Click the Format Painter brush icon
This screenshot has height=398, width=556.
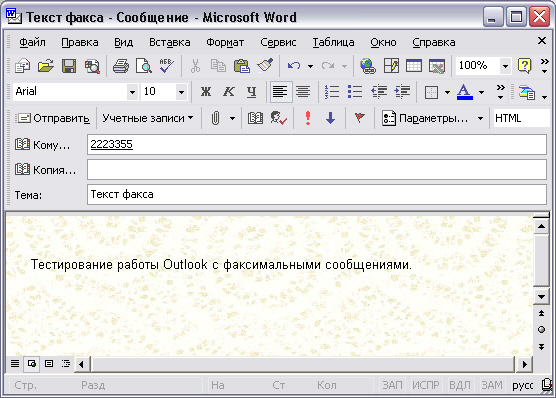(x=265, y=66)
